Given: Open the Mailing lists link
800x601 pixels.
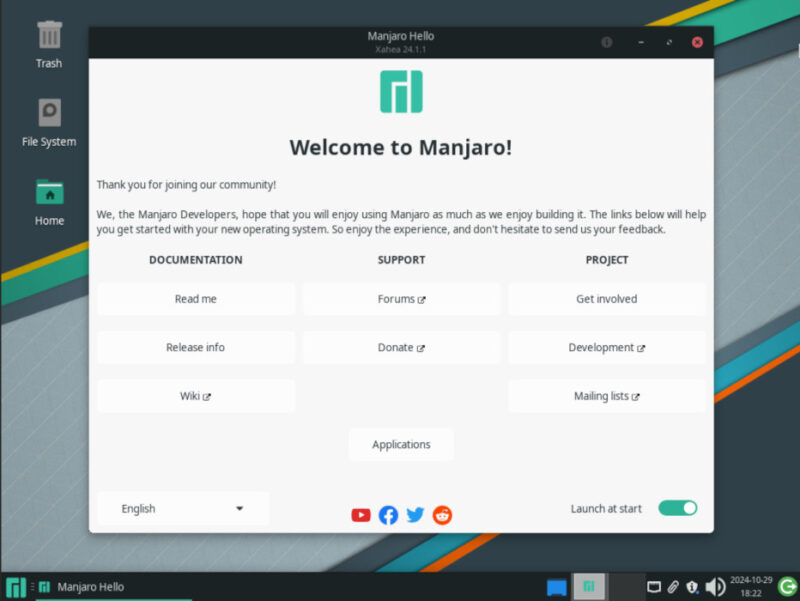Looking at the screenshot, I should tap(606, 395).
